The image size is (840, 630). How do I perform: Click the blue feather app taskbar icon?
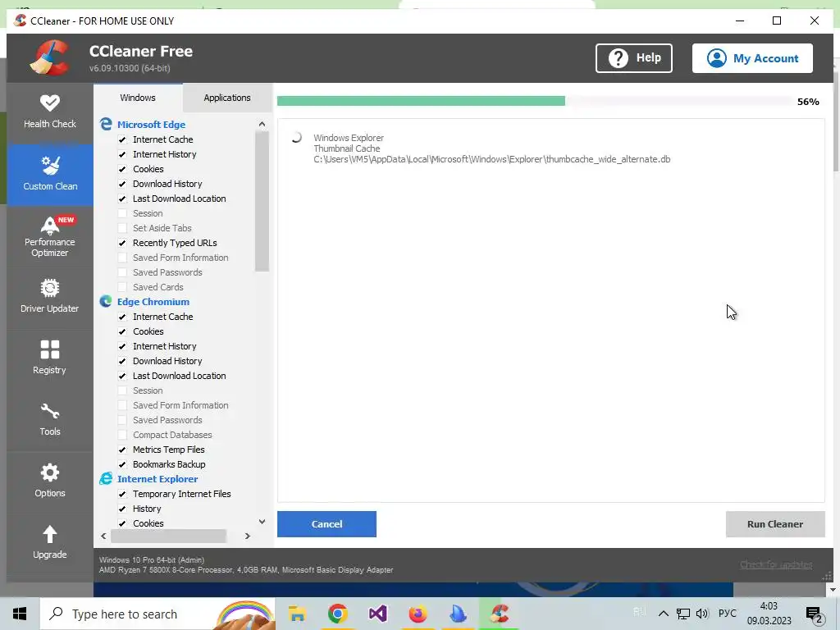[459, 614]
